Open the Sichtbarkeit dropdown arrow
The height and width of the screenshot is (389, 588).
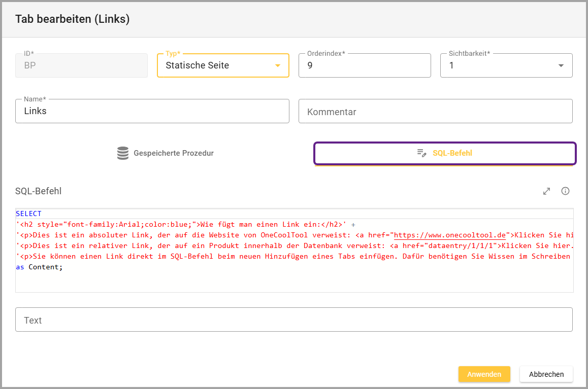tap(561, 65)
